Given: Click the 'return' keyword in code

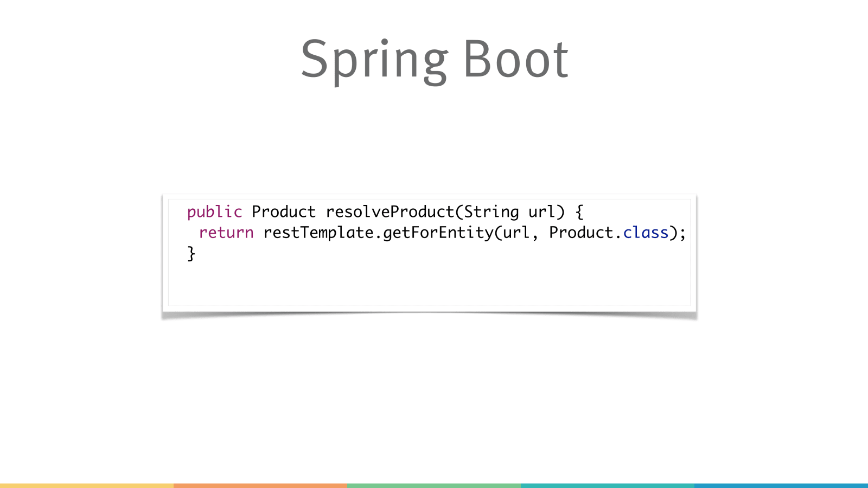Looking at the screenshot, I should pos(226,233).
